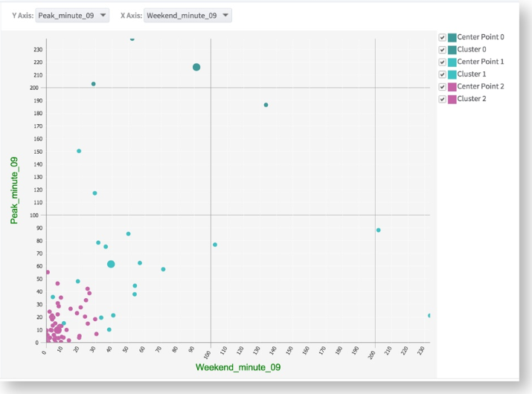Select the large Cluster 2 center point marker
This screenshot has height=394, width=532.
[58, 330]
